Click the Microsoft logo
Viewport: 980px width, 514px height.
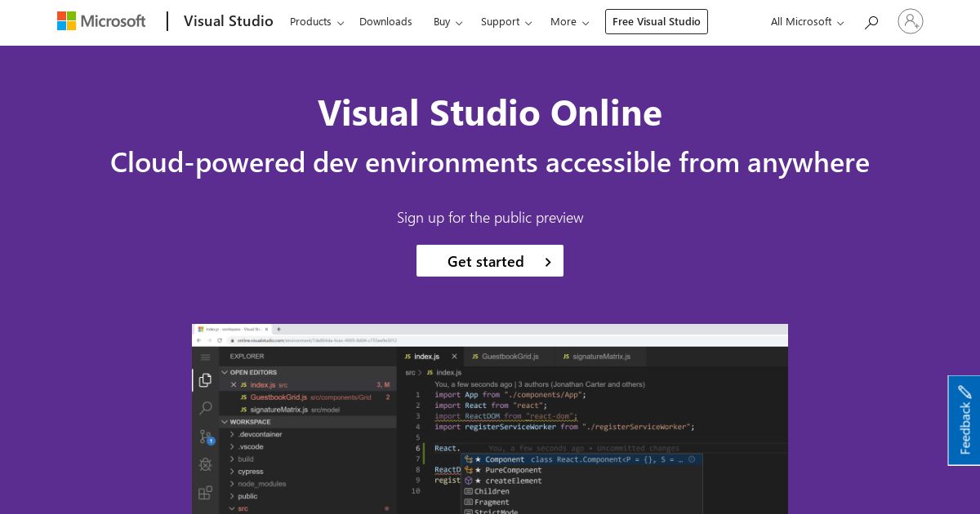(101, 21)
